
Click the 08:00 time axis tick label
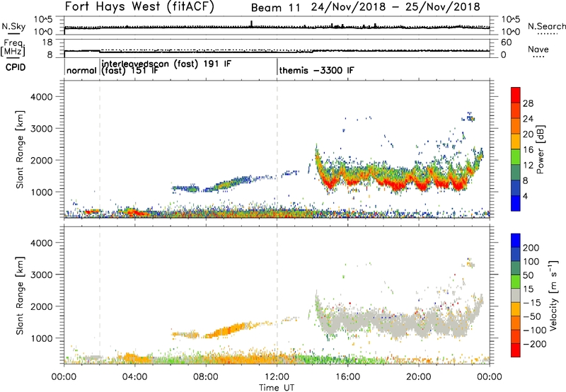point(206,377)
